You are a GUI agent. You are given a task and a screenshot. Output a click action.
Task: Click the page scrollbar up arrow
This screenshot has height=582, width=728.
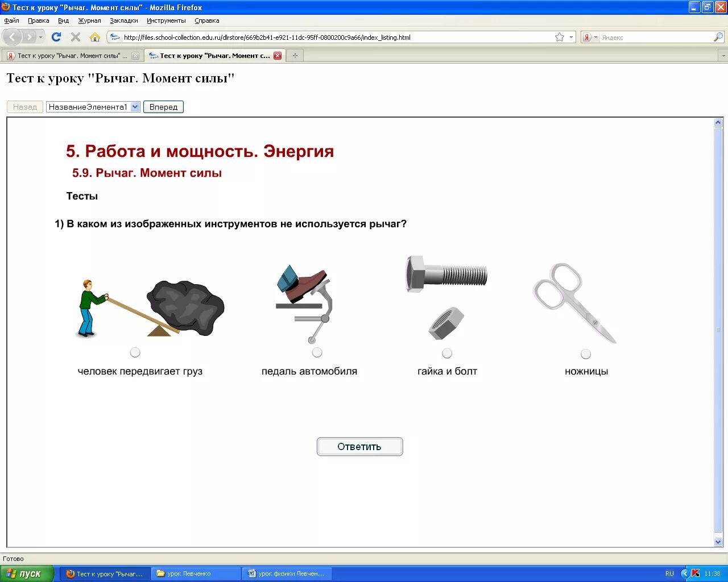(x=718, y=122)
